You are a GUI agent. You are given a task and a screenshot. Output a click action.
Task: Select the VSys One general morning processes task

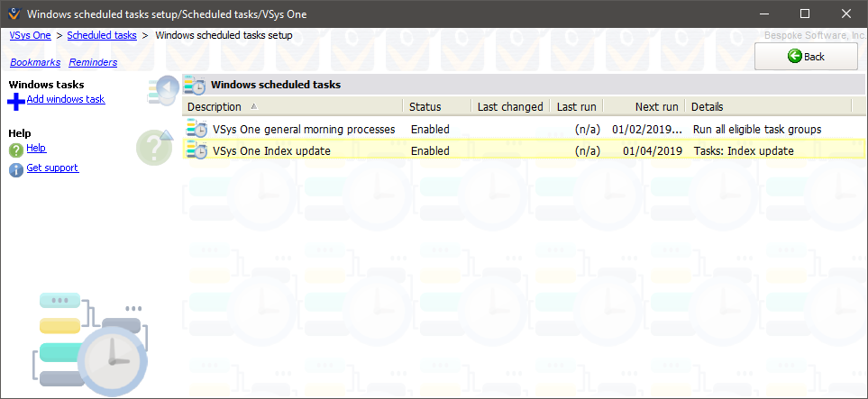(x=304, y=130)
